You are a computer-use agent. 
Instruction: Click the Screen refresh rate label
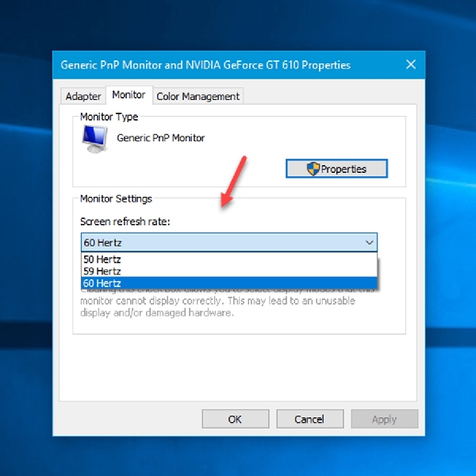125,221
